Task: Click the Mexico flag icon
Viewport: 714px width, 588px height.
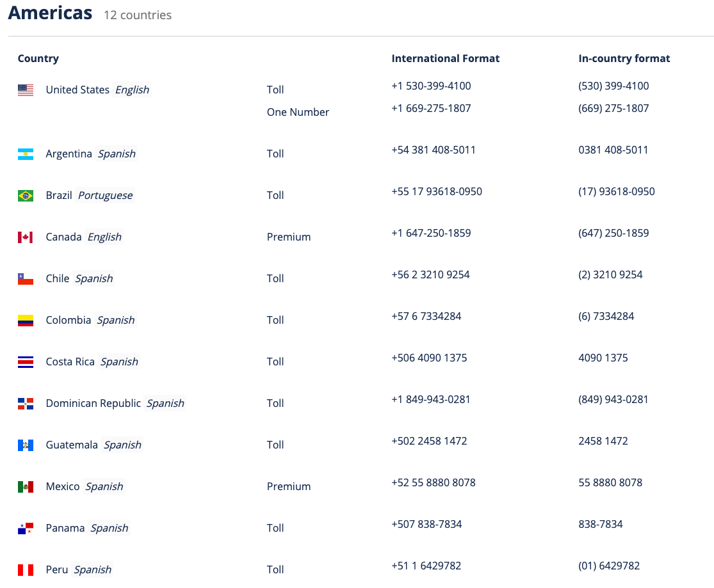Action: (x=26, y=487)
